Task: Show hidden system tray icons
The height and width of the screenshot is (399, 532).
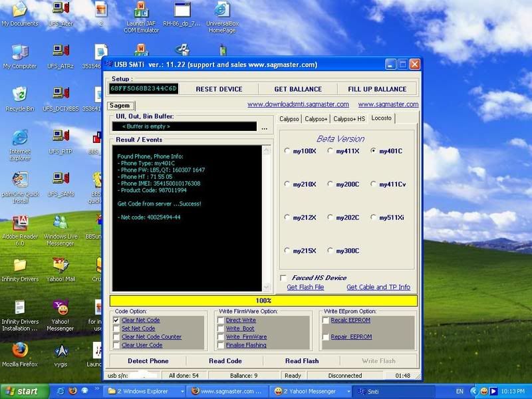Action: (x=473, y=391)
